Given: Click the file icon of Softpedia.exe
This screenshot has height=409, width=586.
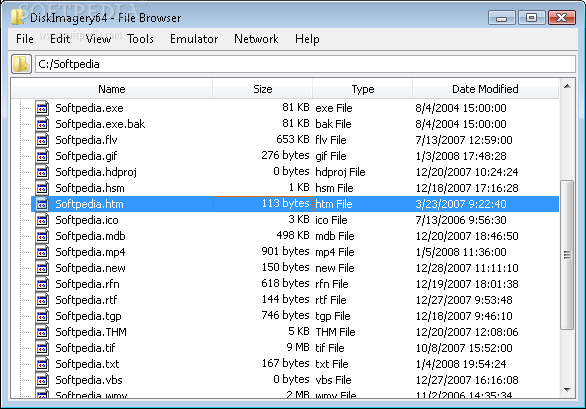Looking at the screenshot, I should coord(42,108).
